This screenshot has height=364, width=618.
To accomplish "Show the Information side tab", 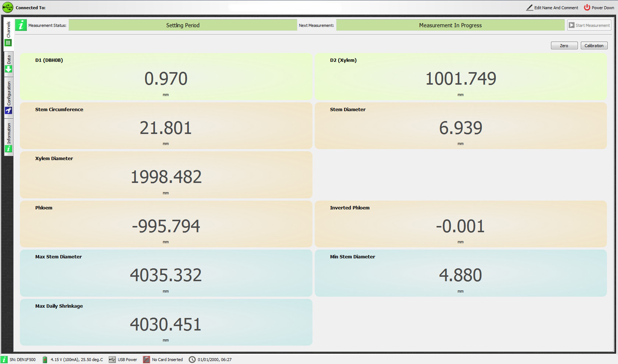I will (x=8, y=137).
